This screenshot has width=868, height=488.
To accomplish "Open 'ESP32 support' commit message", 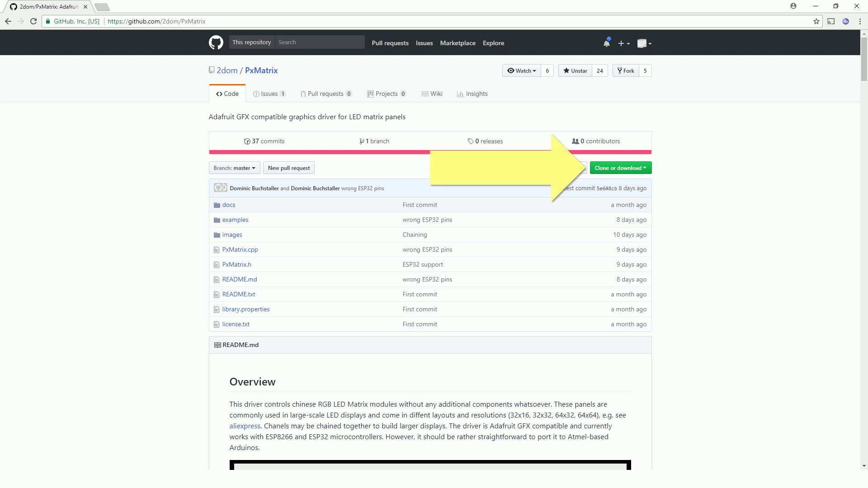I will [423, 265].
